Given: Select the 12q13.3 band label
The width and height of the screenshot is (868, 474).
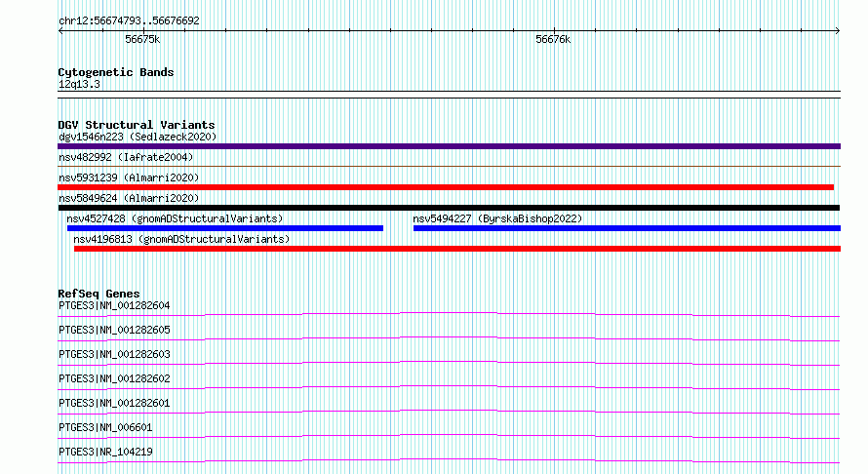Looking at the screenshot, I should [79, 84].
